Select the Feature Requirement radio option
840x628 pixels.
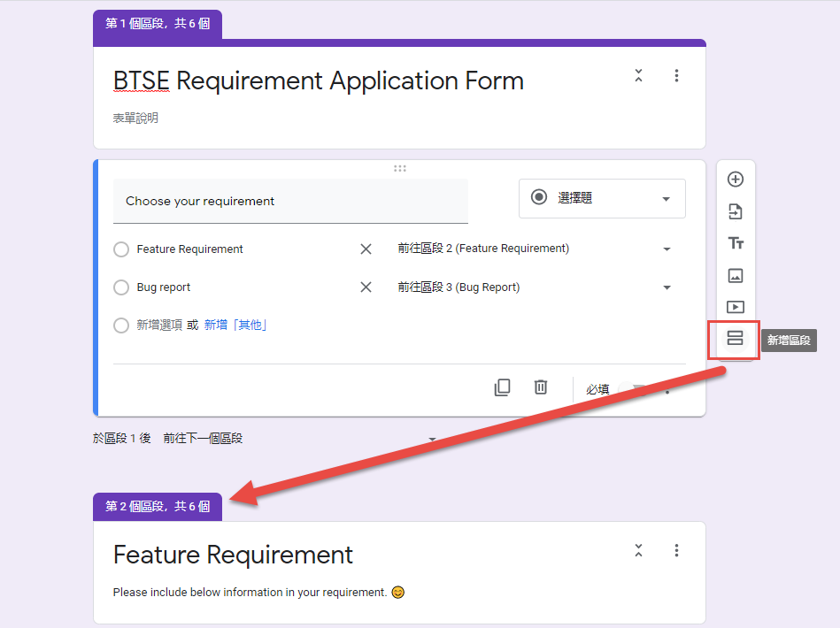click(x=121, y=249)
